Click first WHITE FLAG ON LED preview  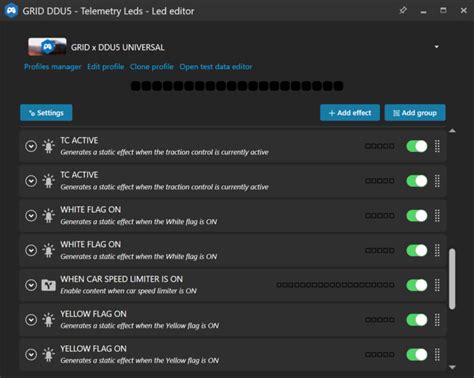[x=380, y=215]
